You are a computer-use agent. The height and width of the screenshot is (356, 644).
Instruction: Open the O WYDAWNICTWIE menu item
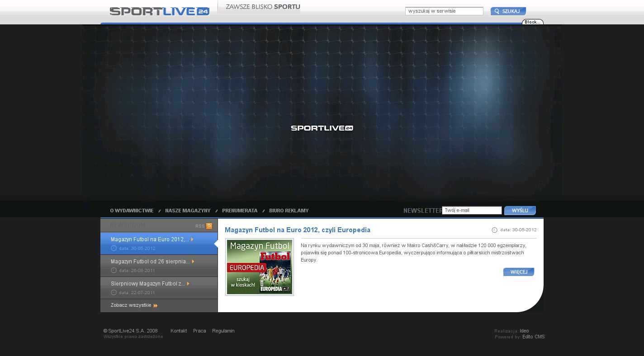coord(132,211)
